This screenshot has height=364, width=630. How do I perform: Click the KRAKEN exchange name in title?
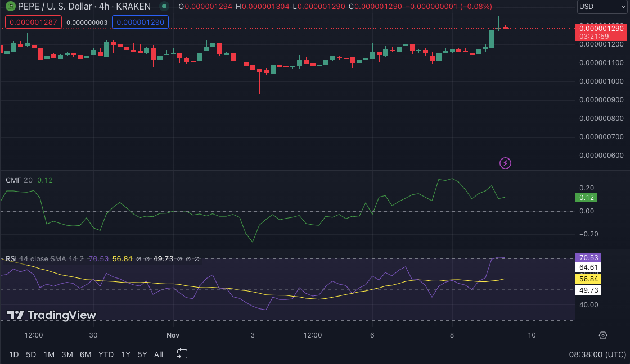pos(133,6)
